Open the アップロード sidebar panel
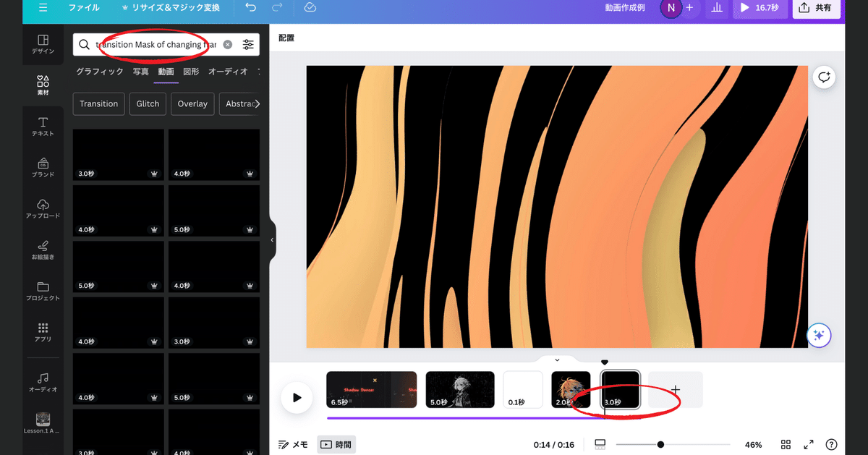The image size is (868, 455). (43, 209)
